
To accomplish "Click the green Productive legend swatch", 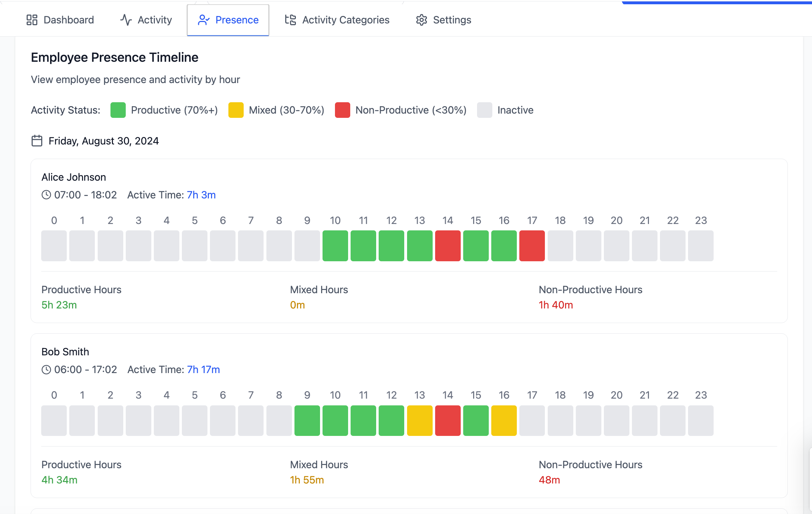I will point(118,110).
